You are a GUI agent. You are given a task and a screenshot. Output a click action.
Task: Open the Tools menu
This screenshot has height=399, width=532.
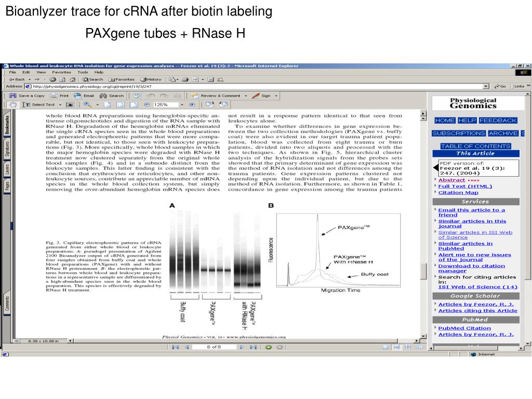pyautogui.click(x=83, y=72)
